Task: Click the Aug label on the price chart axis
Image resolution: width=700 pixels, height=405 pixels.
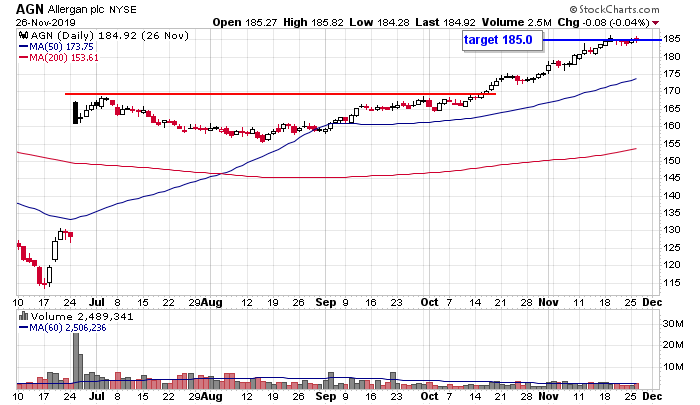Action: tap(212, 302)
